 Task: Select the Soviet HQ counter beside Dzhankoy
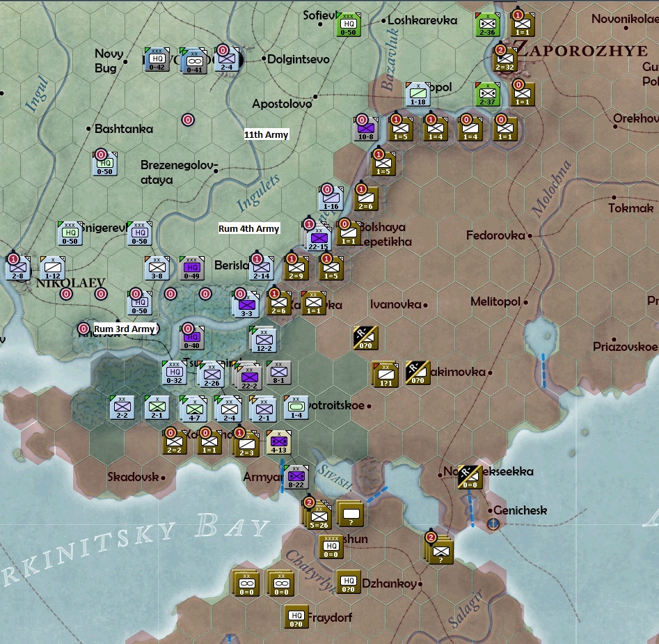click(x=349, y=582)
